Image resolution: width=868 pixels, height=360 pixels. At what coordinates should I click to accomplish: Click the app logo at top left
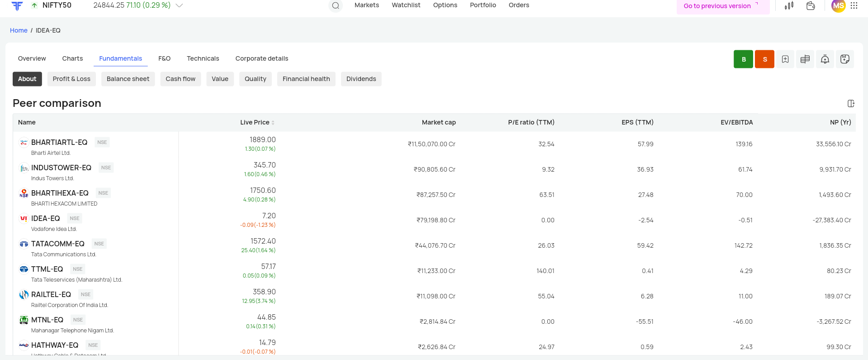click(x=17, y=6)
